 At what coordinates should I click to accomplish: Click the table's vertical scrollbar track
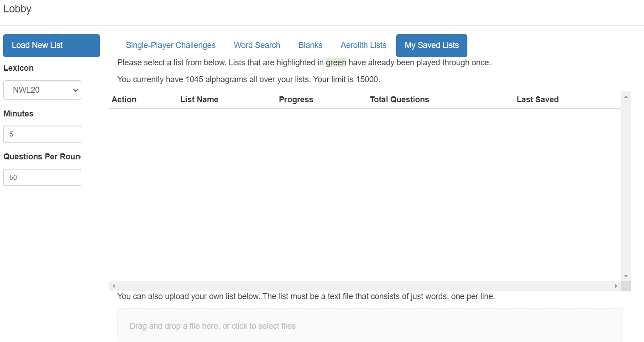pyautogui.click(x=626, y=183)
